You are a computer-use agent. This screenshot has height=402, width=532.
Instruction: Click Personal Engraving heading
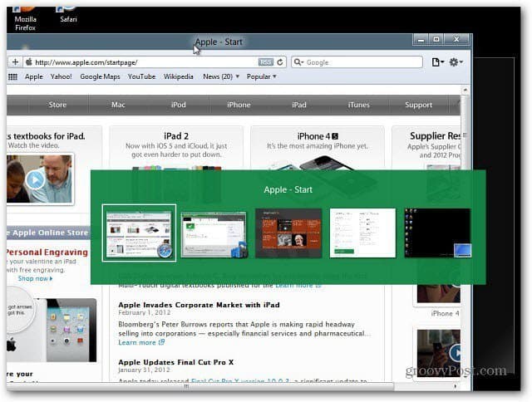(x=47, y=252)
